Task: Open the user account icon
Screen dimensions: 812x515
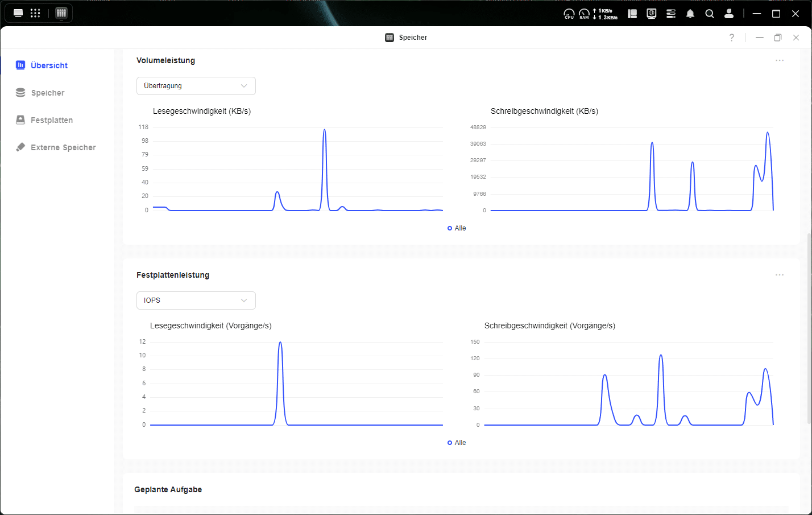Action: pyautogui.click(x=729, y=14)
